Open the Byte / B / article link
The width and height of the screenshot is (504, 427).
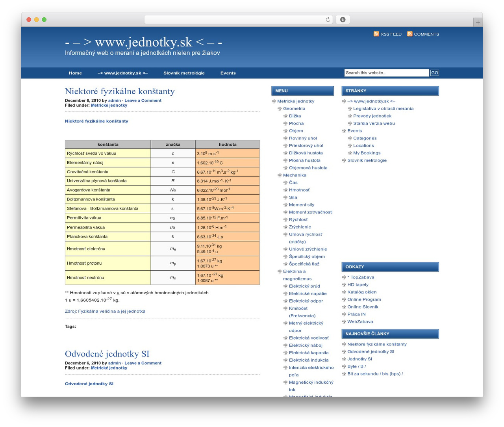(356, 366)
